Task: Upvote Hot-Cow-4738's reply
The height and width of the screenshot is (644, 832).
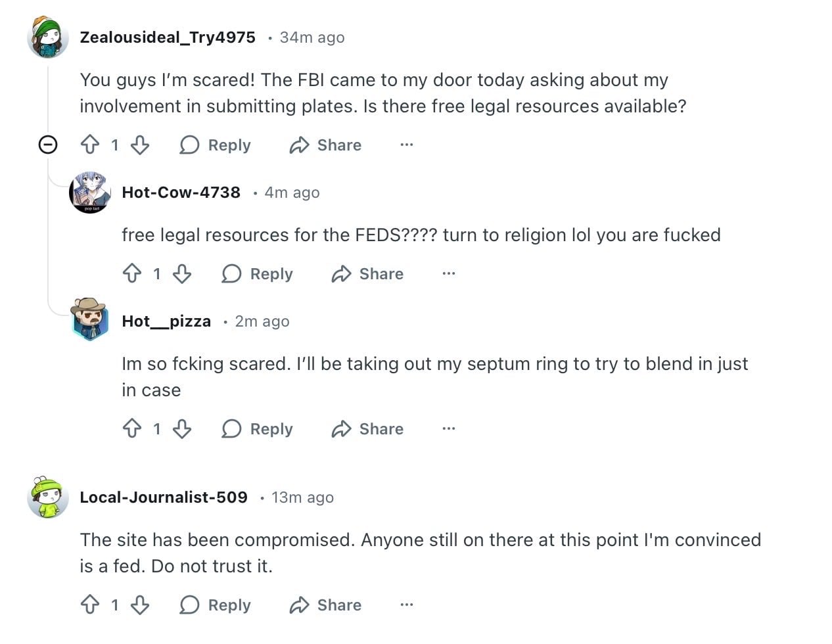Action: 132,273
